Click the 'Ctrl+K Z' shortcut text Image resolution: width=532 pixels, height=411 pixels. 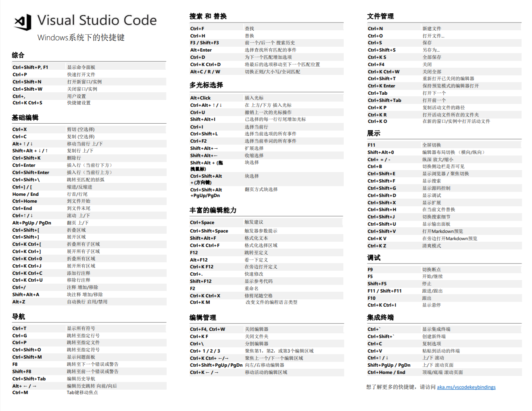coord(377,246)
